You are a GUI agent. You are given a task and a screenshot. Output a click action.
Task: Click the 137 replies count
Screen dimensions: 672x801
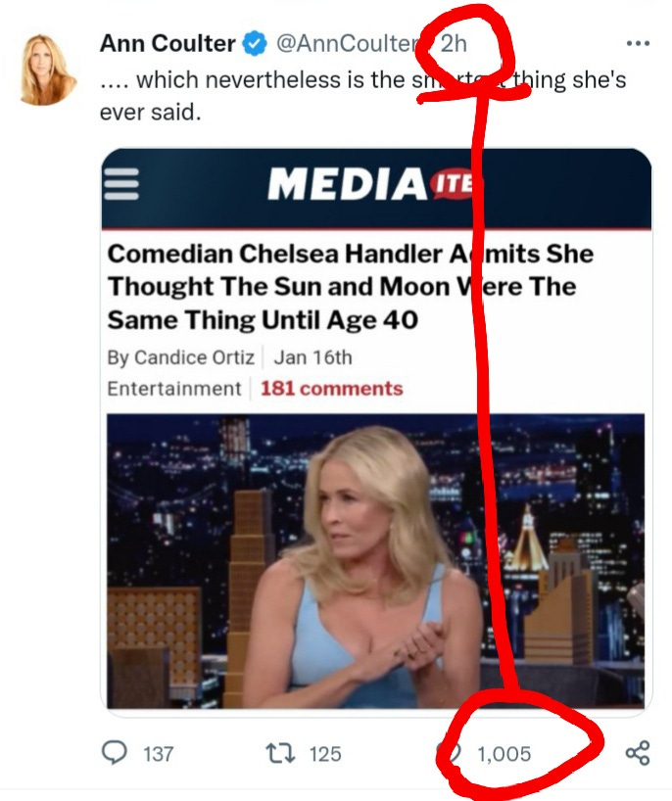click(x=159, y=754)
